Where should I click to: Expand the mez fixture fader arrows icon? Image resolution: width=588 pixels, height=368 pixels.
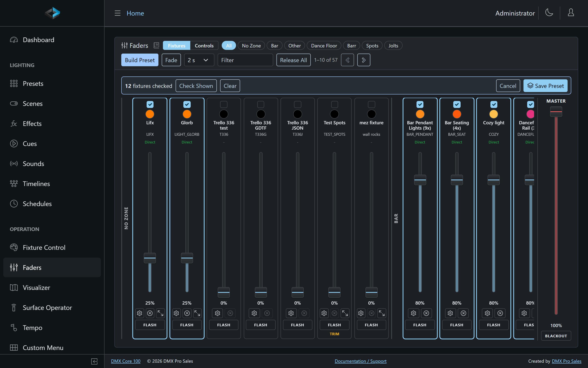(382, 313)
